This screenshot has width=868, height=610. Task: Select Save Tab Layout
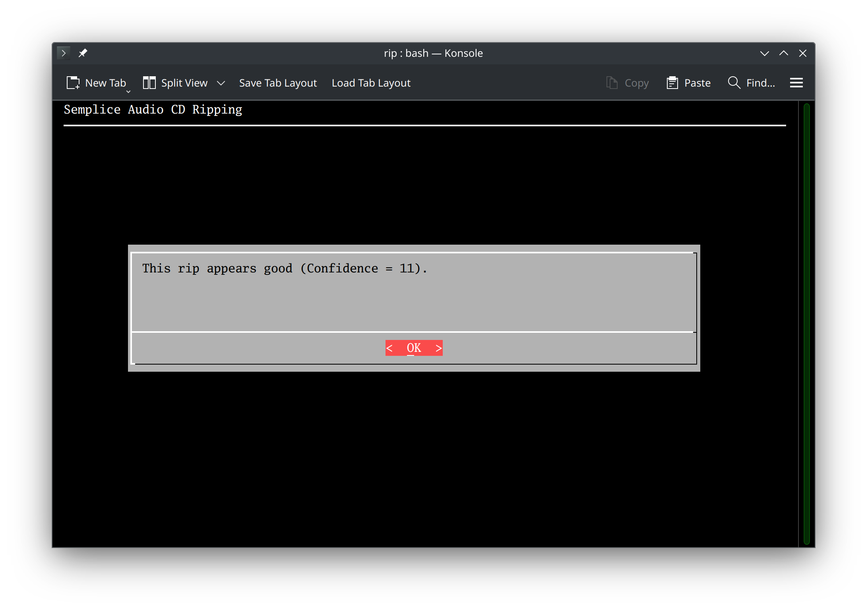278,83
